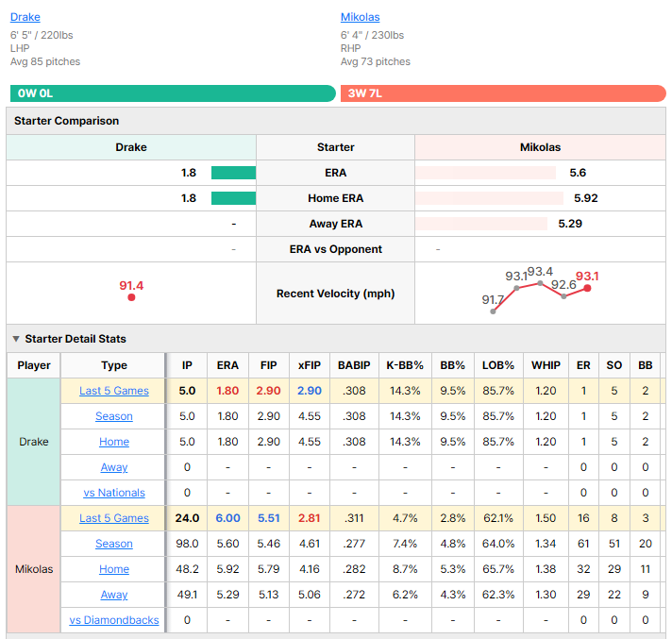This screenshot has height=639, width=672.
Task: Open Mikolas's Season stats link
Action: pyautogui.click(x=114, y=544)
